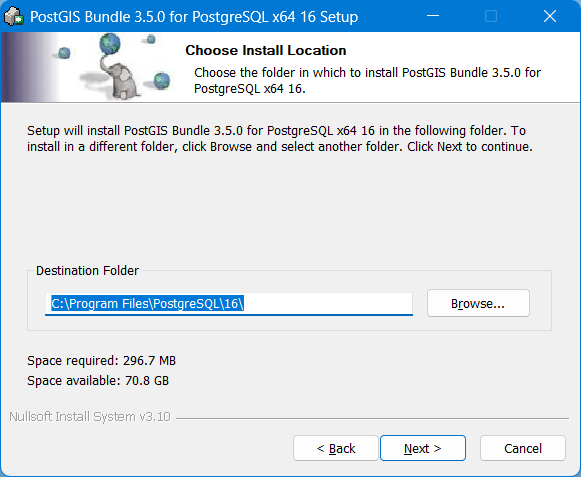Click inside the Destination Folder path field
Screen dimensions: 581x477
[229, 304]
